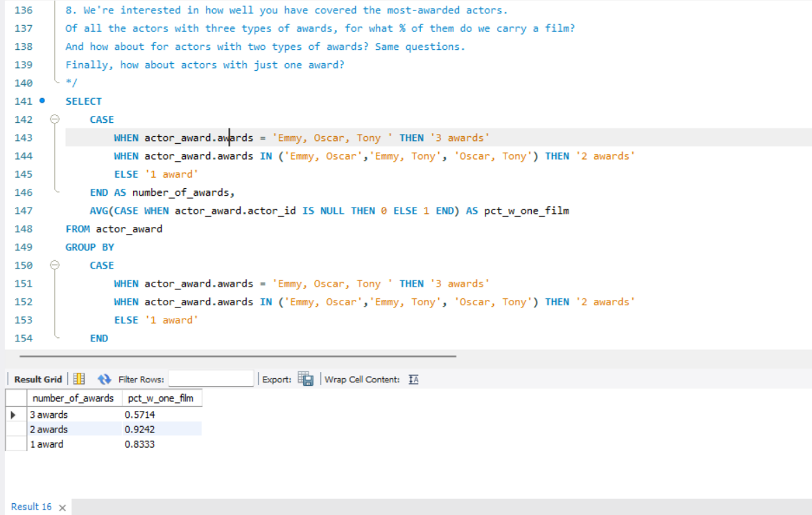The image size is (812, 515).
Task: Click the grid view icon beside Result Grid
Action: [x=78, y=378]
